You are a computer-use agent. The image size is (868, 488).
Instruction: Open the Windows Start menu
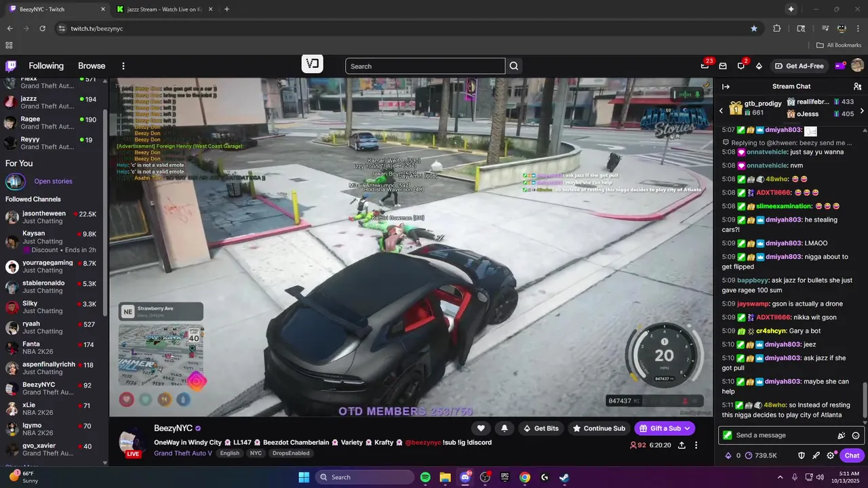304,477
